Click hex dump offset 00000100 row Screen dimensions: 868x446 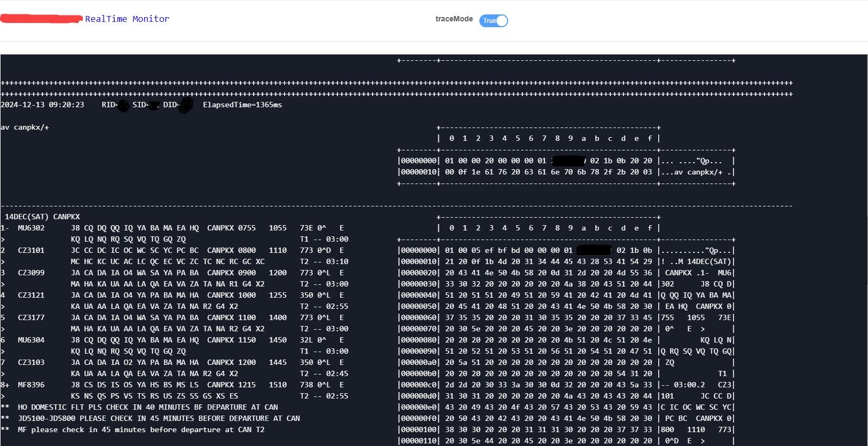tap(566, 429)
